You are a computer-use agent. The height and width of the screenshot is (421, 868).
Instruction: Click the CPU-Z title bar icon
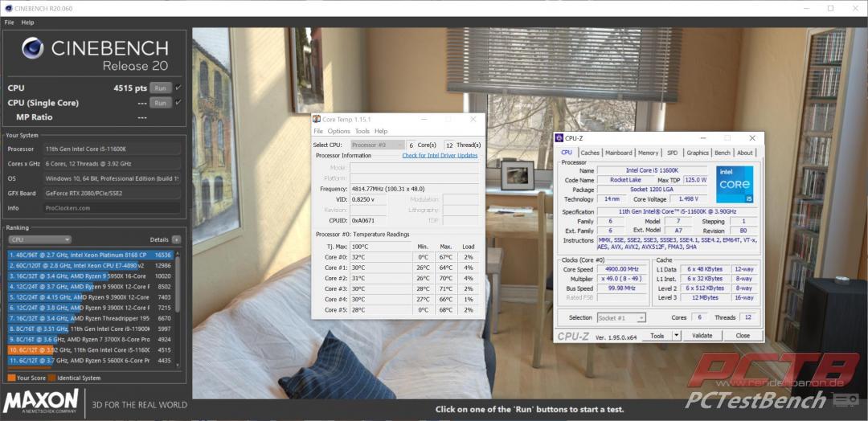pyautogui.click(x=559, y=138)
